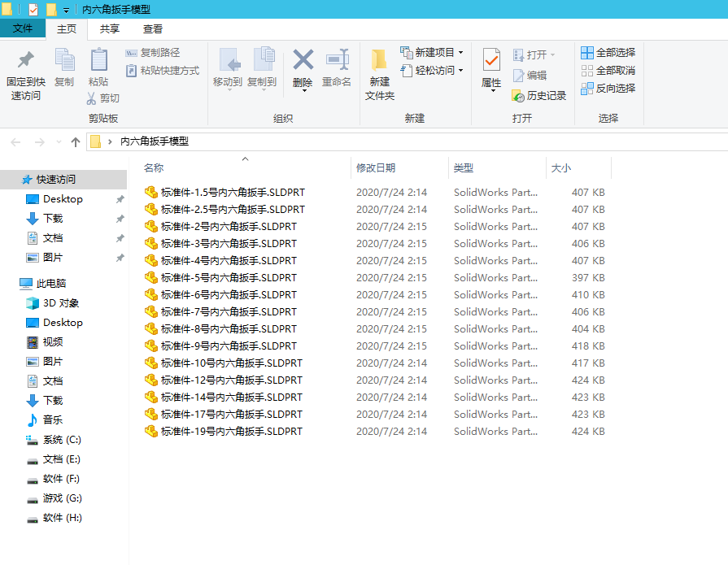
Task: Select 快速访问 in the navigation pane
Action: click(63, 180)
